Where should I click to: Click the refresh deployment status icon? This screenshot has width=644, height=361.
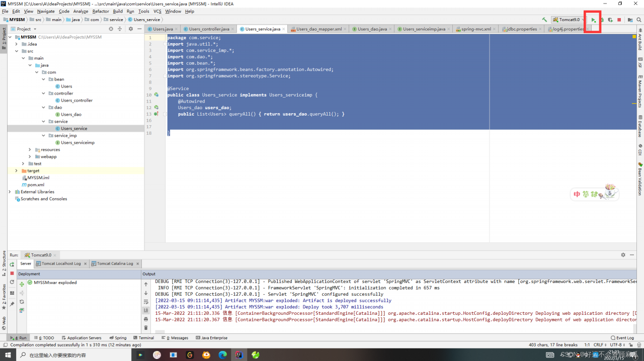click(22, 302)
